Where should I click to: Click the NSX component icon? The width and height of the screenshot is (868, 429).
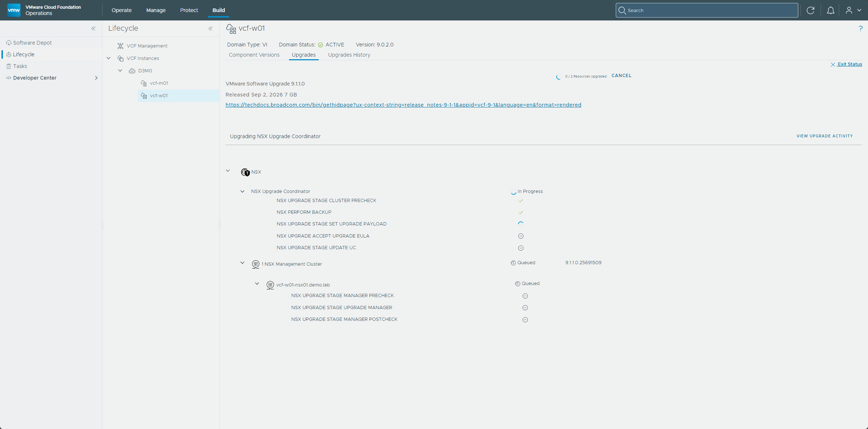pos(245,172)
